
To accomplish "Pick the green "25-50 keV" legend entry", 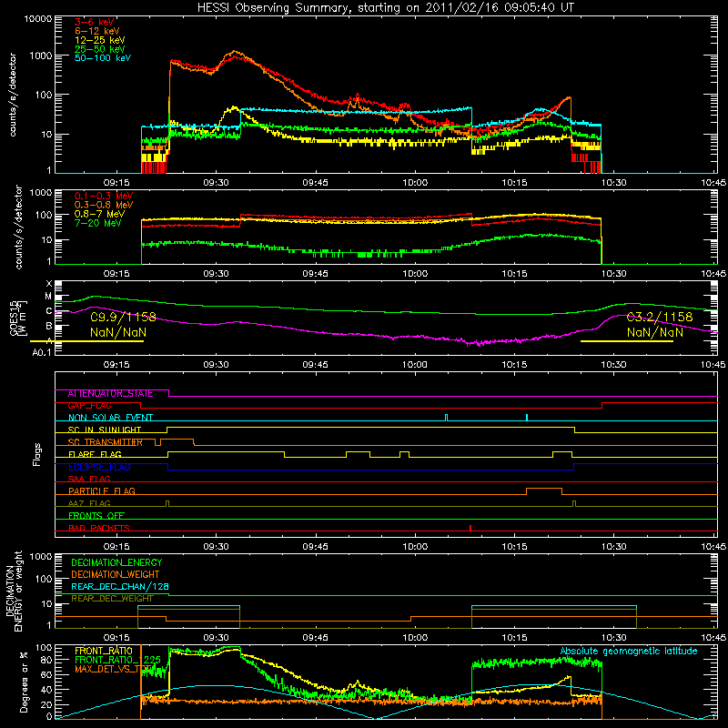I will click(100, 49).
